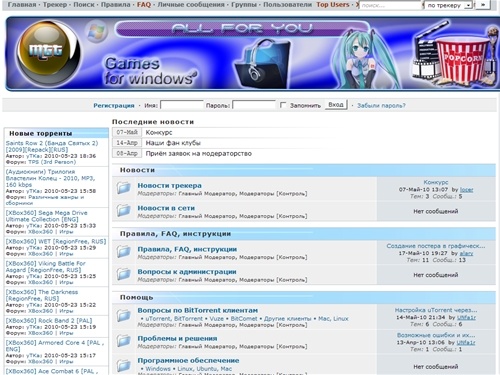Open the Linux, Ubuntu, Mac subforum link
Image resolution: width=500 pixels, height=375 pixels.
point(204,369)
